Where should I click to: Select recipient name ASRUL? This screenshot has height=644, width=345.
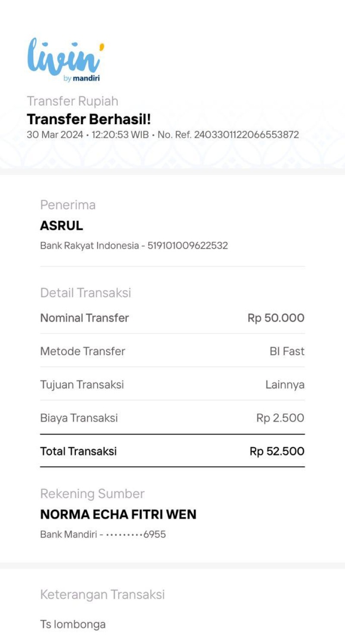[61, 226]
